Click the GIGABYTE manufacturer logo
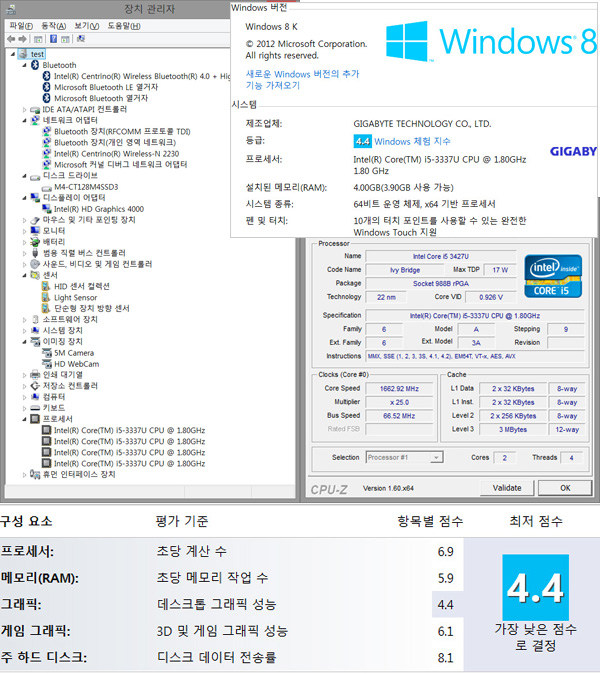 pyautogui.click(x=573, y=152)
